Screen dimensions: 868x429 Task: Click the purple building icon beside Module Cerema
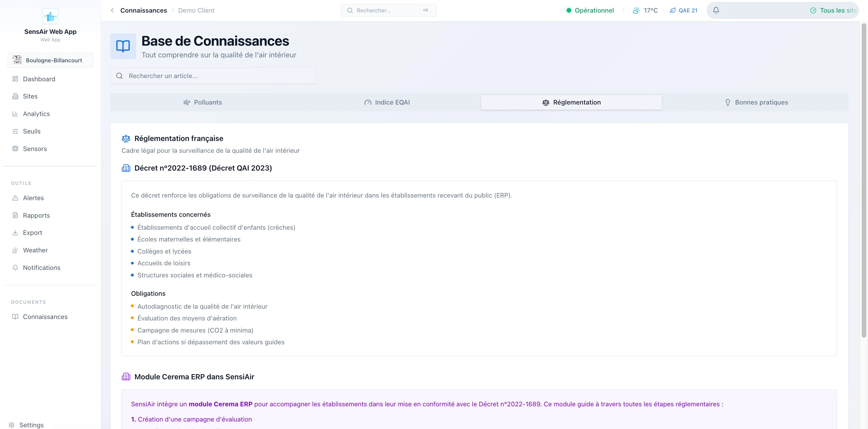[126, 377]
